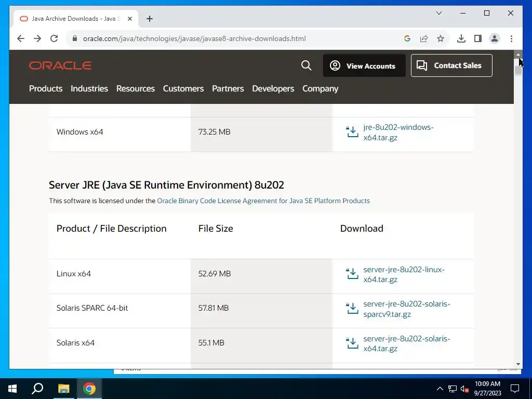This screenshot has height=399, width=532.
Task: Toggle the Chrome side panel
Action: pyautogui.click(x=478, y=38)
